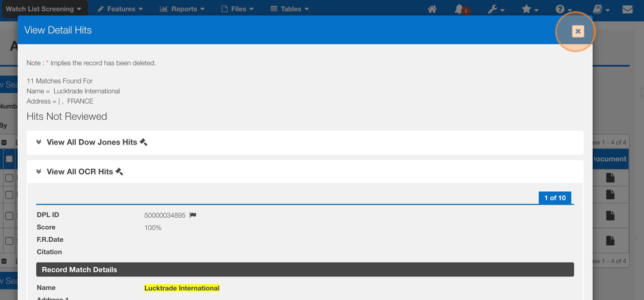Click the highlighted Lucktrade International name

pos(182,288)
